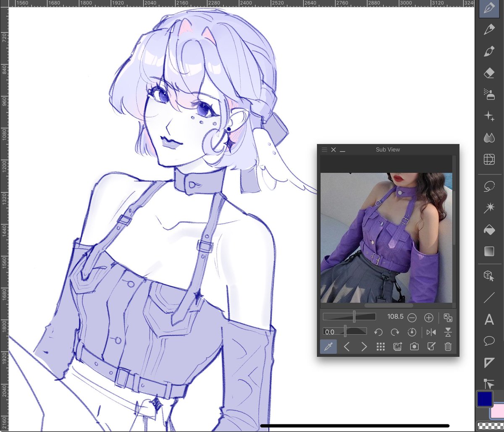The image size is (504, 432).
Task: Click the ruler origin corner box
Action: tap(4, 3)
